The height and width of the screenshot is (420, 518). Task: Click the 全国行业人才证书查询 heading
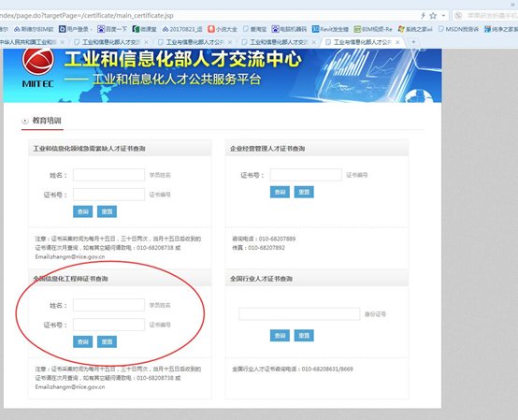click(x=261, y=279)
